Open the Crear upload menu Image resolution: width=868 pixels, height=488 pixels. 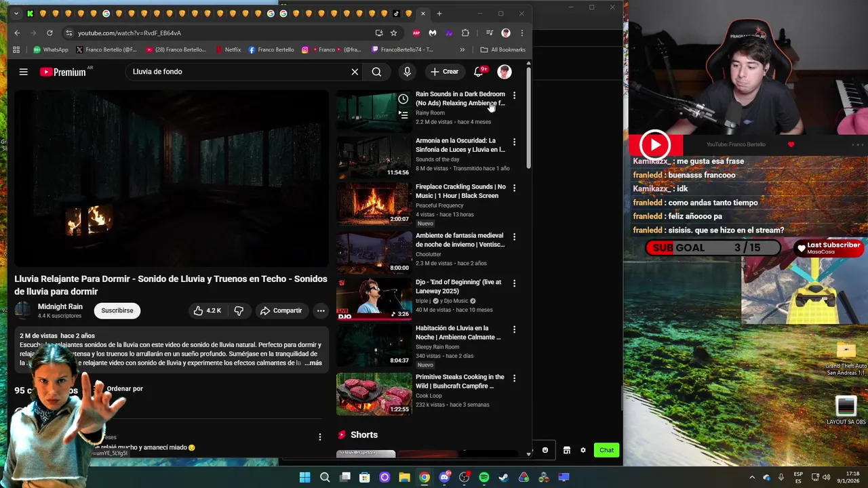(x=444, y=72)
